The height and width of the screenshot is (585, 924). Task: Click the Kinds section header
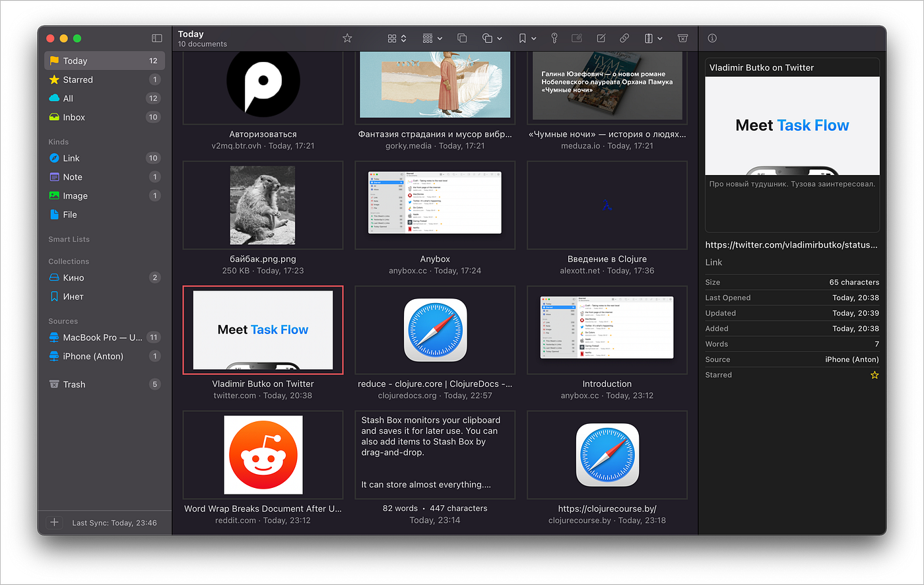pos(59,142)
